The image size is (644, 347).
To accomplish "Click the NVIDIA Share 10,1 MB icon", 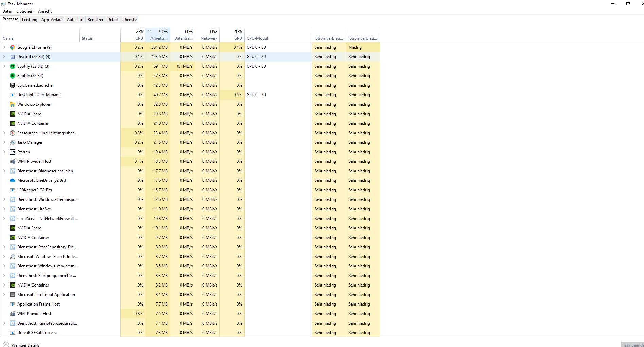I will [x=13, y=228].
